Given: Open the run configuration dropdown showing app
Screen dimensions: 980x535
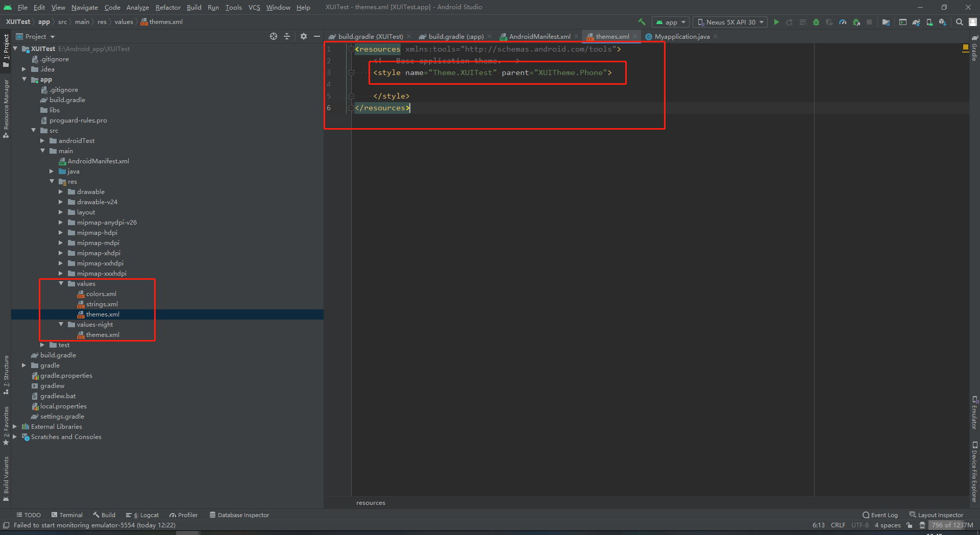Looking at the screenshot, I should pyautogui.click(x=670, y=22).
